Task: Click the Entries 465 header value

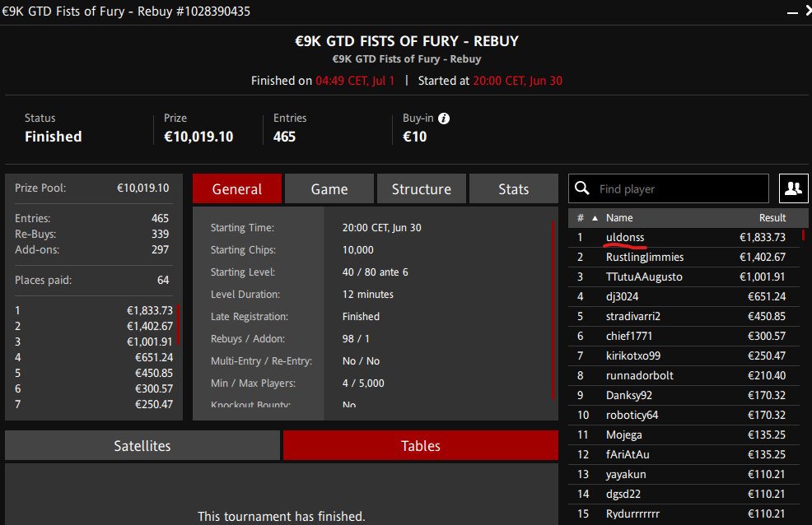Action: pyautogui.click(x=284, y=137)
